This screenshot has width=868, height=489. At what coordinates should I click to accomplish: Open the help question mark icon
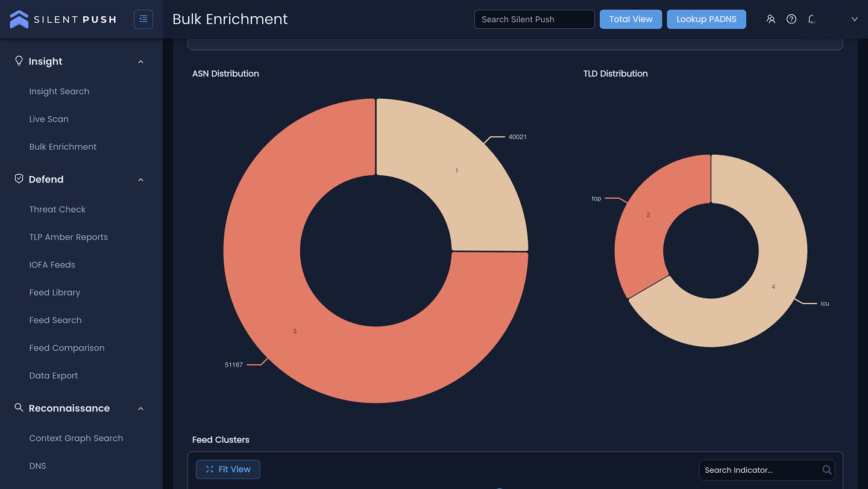791,19
